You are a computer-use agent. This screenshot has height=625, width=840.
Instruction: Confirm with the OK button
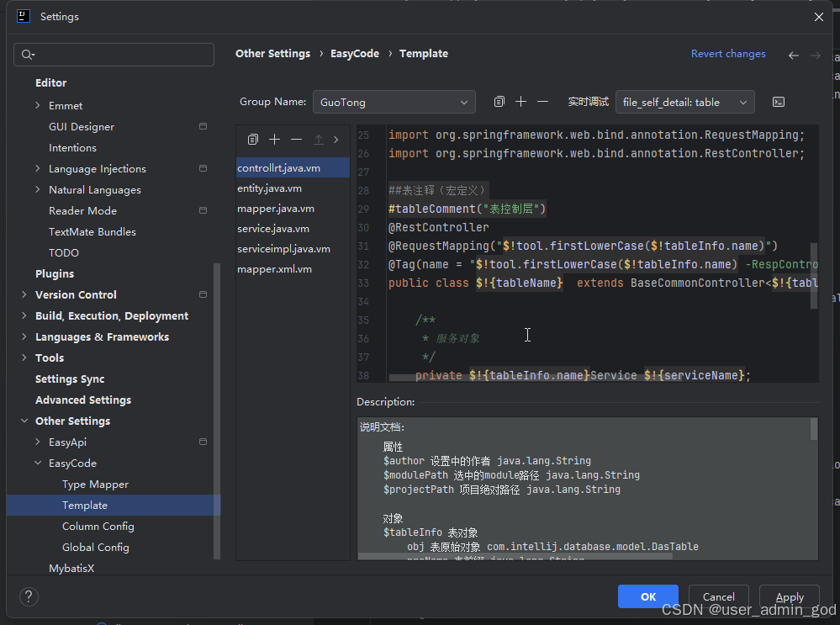point(648,596)
